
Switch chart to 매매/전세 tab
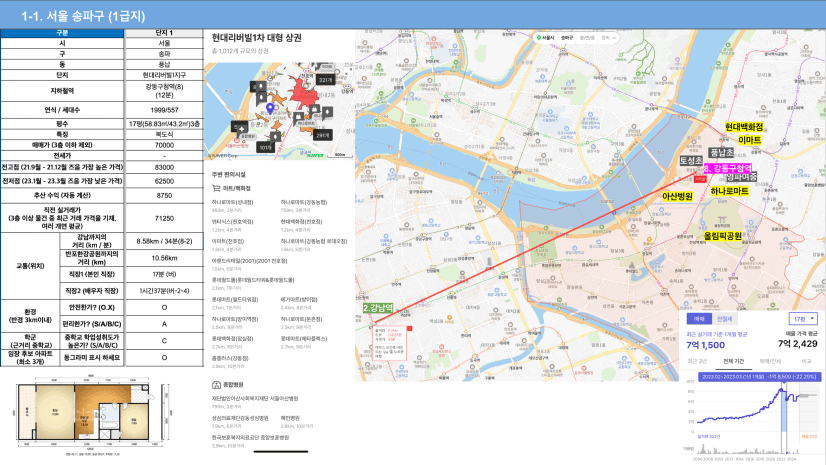(770, 361)
